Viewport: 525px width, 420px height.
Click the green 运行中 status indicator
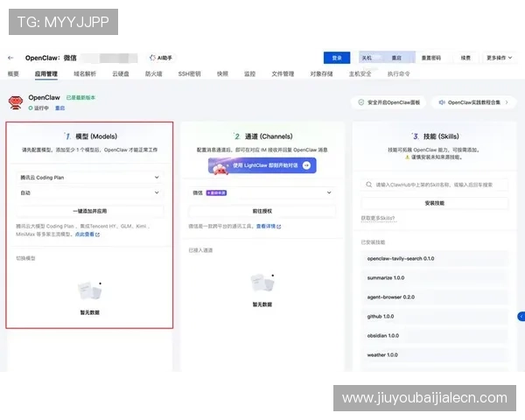click(38, 108)
